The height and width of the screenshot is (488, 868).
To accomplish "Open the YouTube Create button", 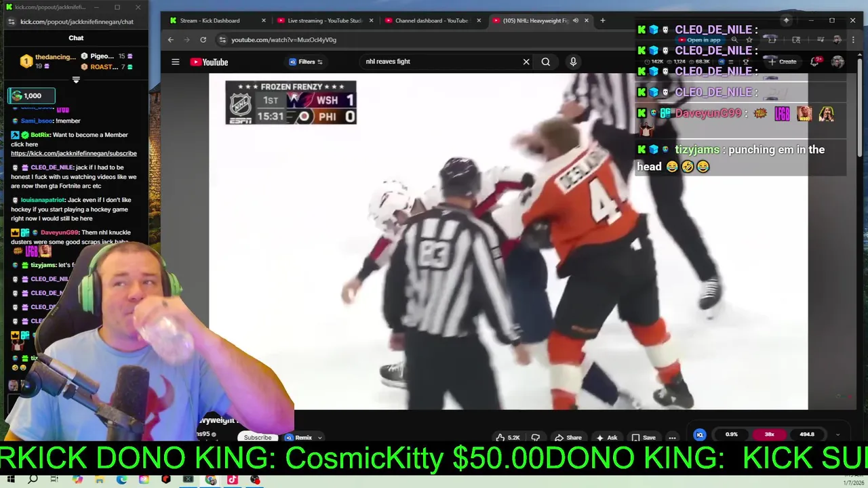I will (x=782, y=62).
